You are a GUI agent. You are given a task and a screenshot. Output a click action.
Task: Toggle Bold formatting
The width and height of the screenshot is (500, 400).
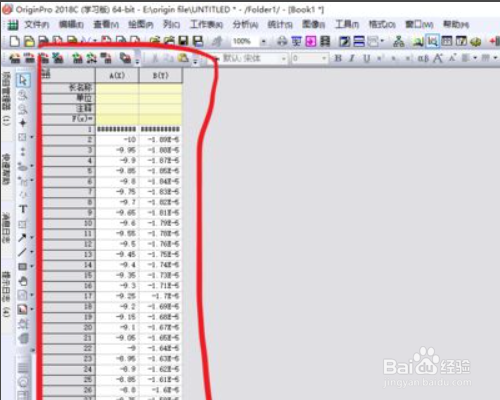click(338, 58)
